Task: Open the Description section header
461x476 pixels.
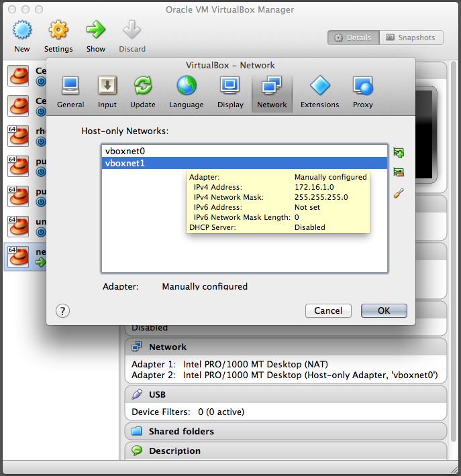Action: point(286,451)
